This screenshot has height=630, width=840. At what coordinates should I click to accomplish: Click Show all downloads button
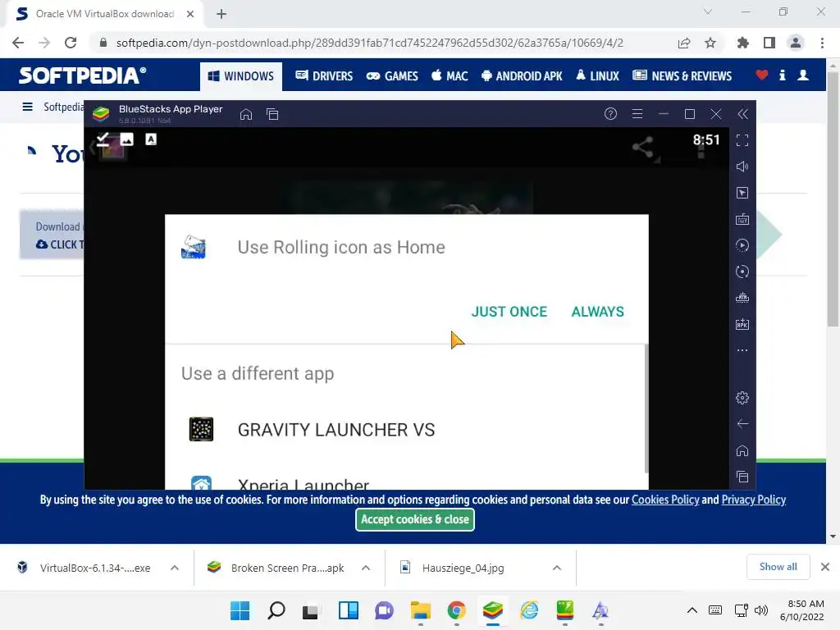[x=778, y=567]
